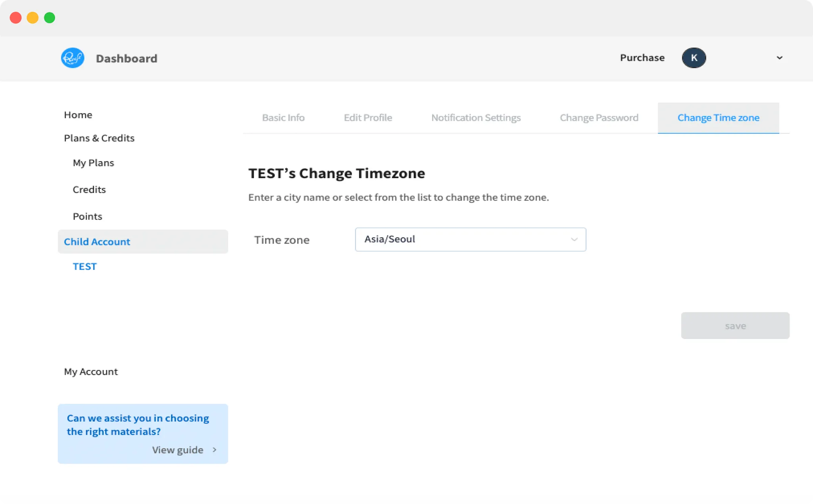The width and height of the screenshot is (813, 504).
Task: Open the Asia/Seoul time zone dropdown
Action: [x=470, y=239]
